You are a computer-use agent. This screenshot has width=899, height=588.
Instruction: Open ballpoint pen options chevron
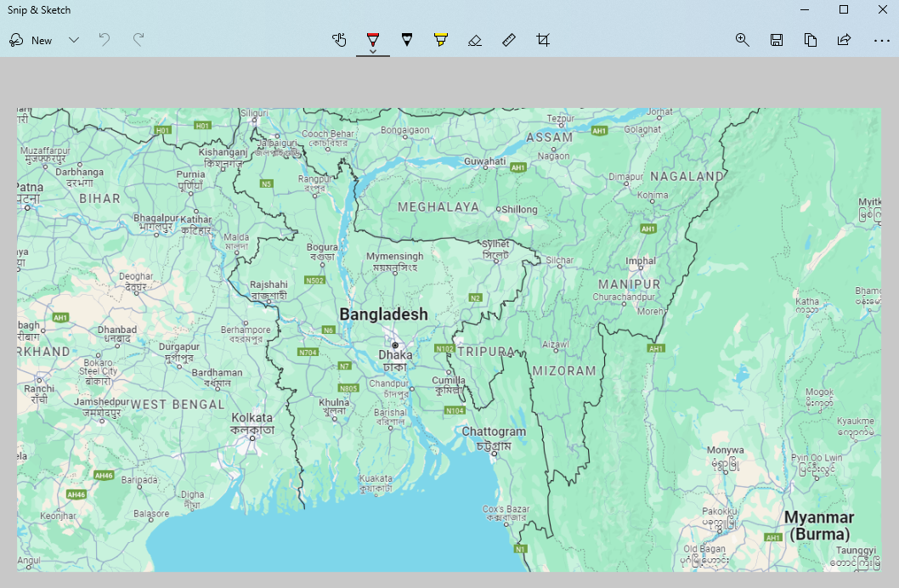point(373,52)
